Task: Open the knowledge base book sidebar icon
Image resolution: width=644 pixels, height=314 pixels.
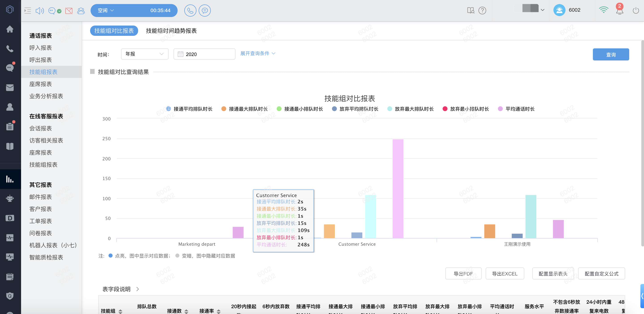Action: (10, 146)
